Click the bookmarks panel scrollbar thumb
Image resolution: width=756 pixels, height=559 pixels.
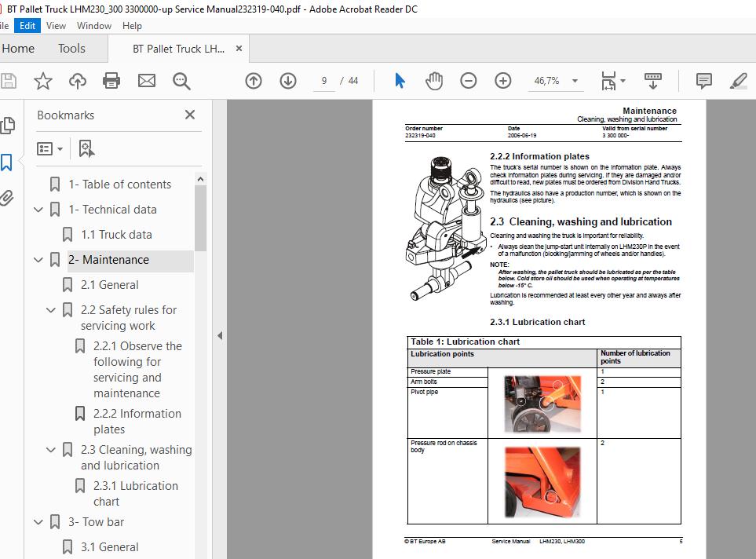(200, 218)
